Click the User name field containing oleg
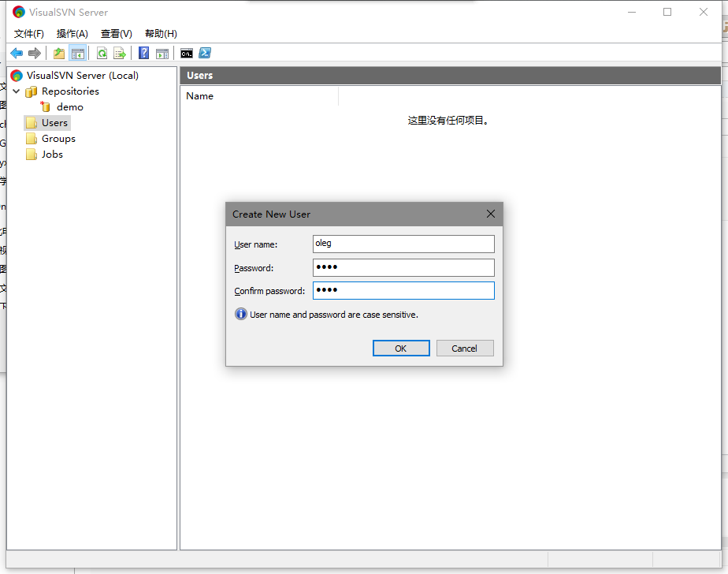This screenshot has height=574, width=728. pyautogui.click(x=403, y=244)
